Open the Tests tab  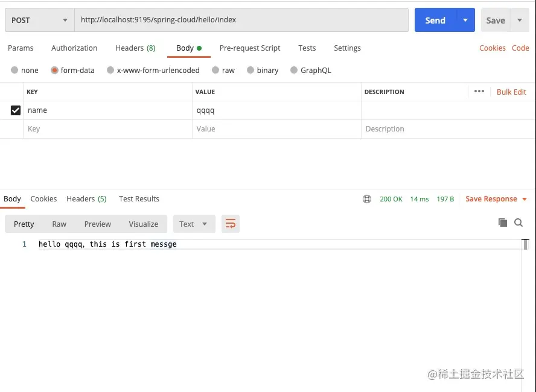point(307,48)
